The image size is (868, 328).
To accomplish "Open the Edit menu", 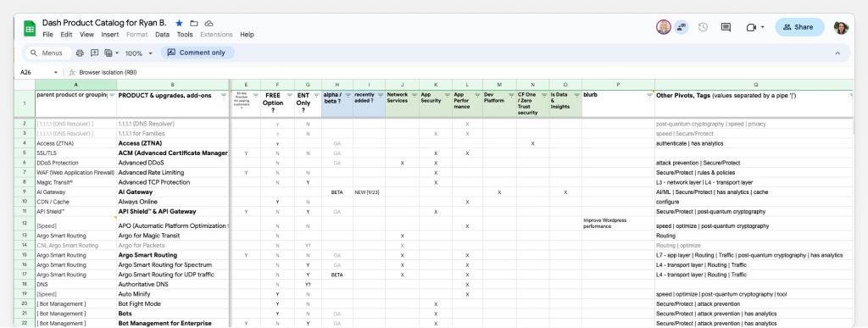I will pos(66,34).
